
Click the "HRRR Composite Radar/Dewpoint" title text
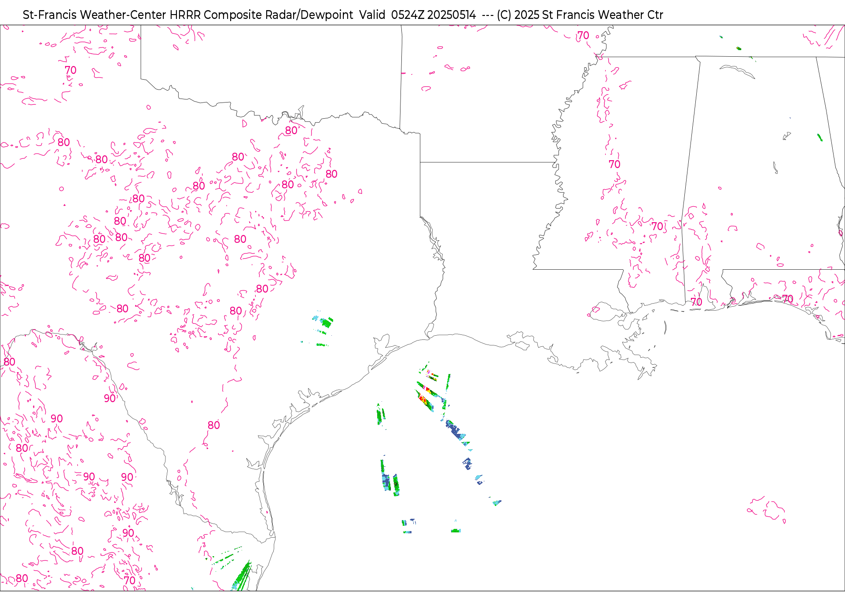coord(261,15)
